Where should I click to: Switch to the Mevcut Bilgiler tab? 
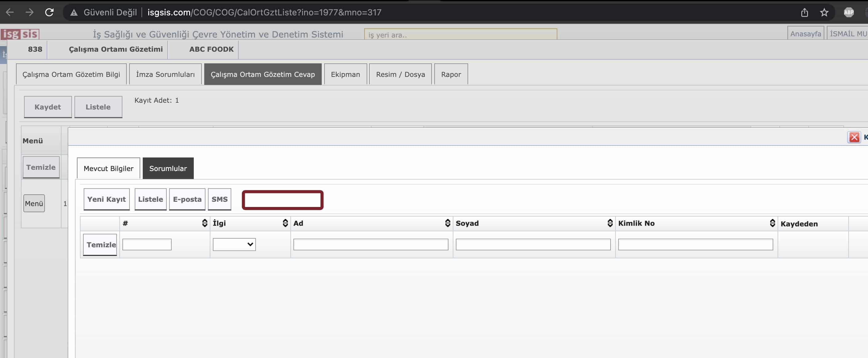108,169
